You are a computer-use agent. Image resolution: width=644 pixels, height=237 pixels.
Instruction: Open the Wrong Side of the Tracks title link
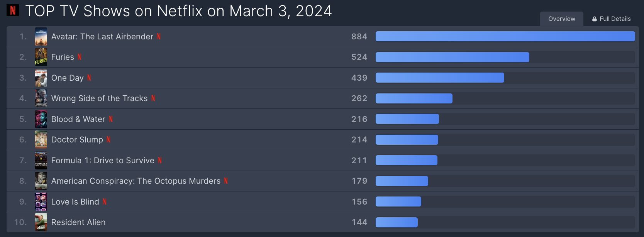99,98
